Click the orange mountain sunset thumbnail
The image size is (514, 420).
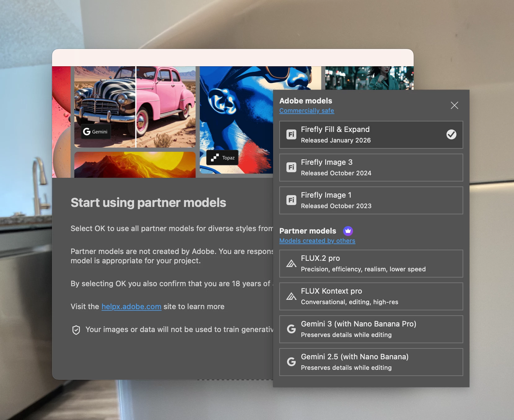pos(135,164)
